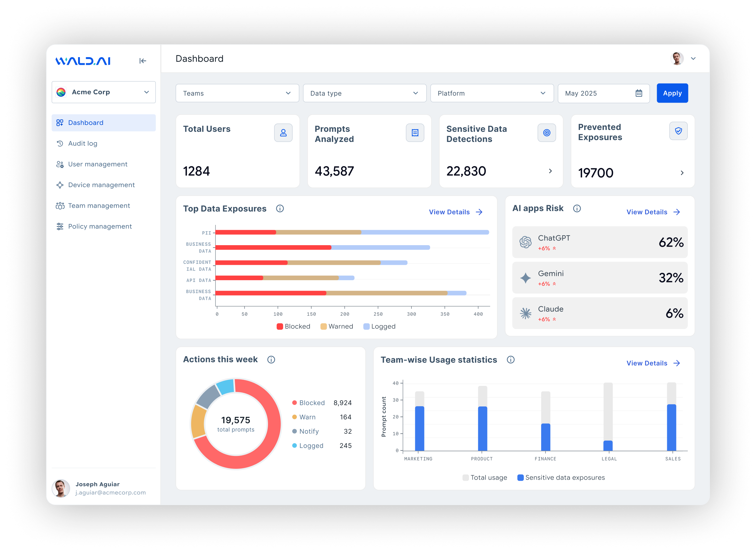Screen dimensions: 756x553
Task: Click the Sensitive Data Detections target icon
Action: (547, 132)
